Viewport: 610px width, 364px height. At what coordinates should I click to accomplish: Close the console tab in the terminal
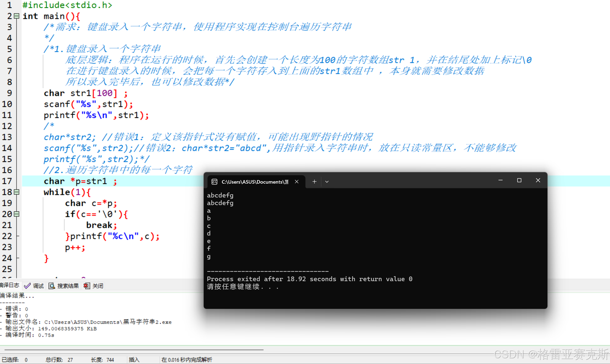(297, 182)
